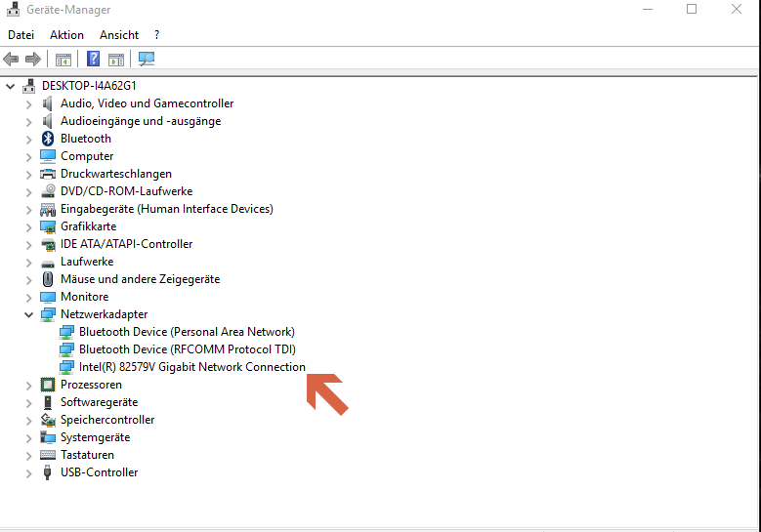The height and width of the screenshot is (532, 761).
Task: Click the IDE ATA/ATAPI-Controller icon
Action: tap(48, 244)
